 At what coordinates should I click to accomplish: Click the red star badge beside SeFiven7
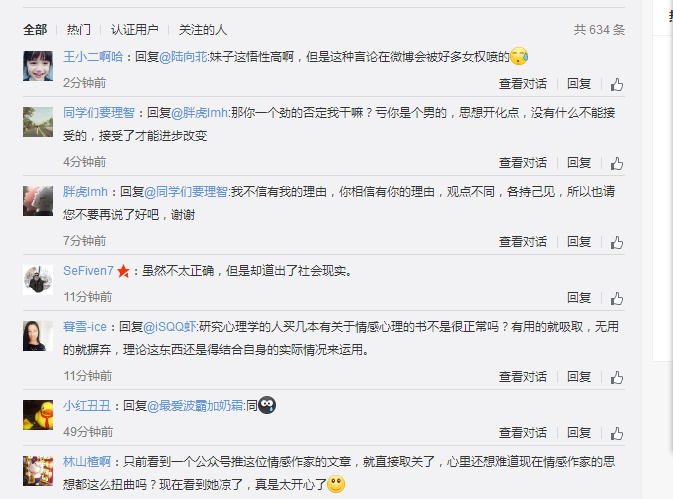coord(123,271)
